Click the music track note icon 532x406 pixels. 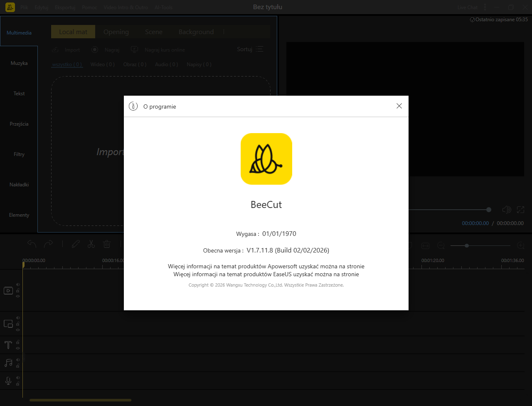point(8,363)
